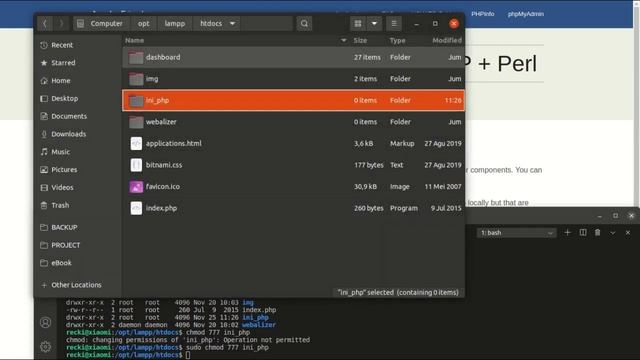Select the favicon.ico image icon
The image size is (640, 360).
pos(136,187)
